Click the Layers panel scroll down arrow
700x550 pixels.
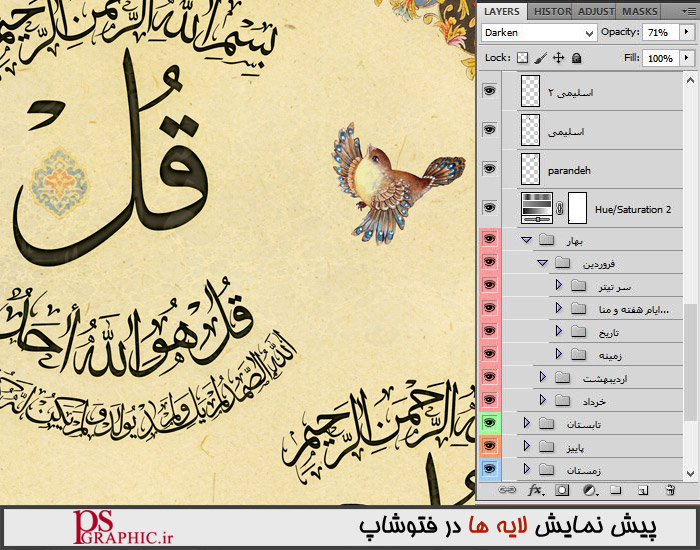690,473
